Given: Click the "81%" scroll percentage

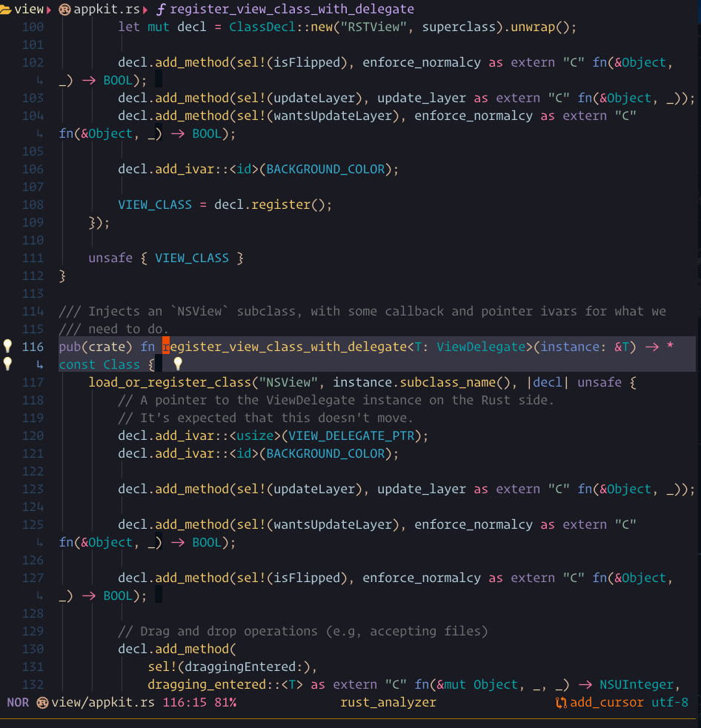Looking at the screenshot, I should click(225, 703).
